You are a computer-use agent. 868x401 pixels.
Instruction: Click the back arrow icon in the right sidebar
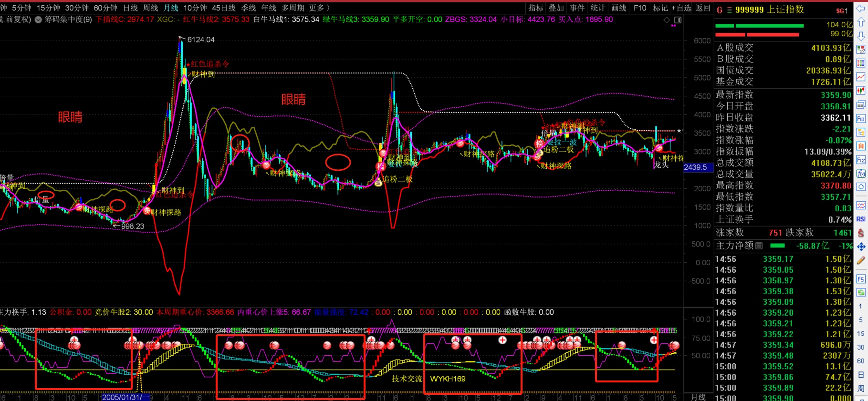[861, 9]
